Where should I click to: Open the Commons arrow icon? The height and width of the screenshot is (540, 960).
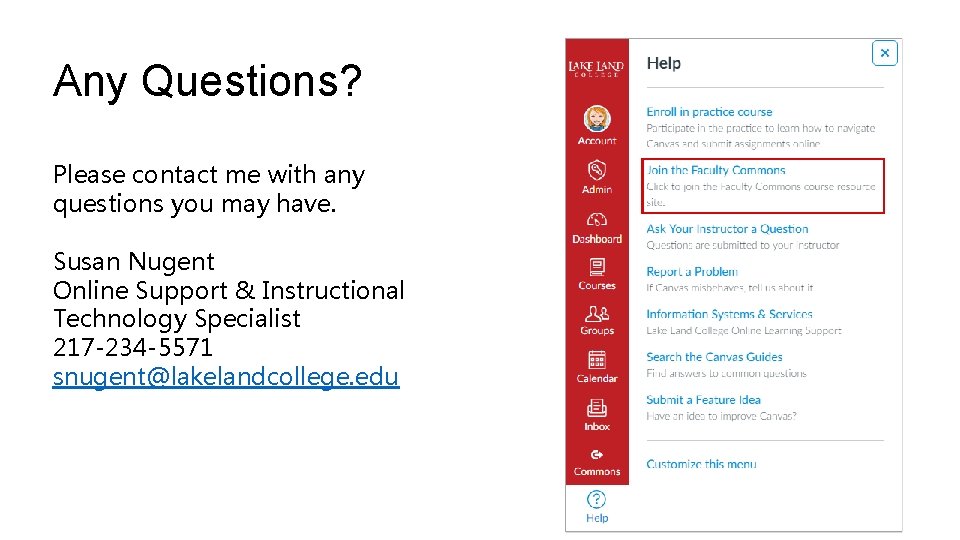point(597,454)
